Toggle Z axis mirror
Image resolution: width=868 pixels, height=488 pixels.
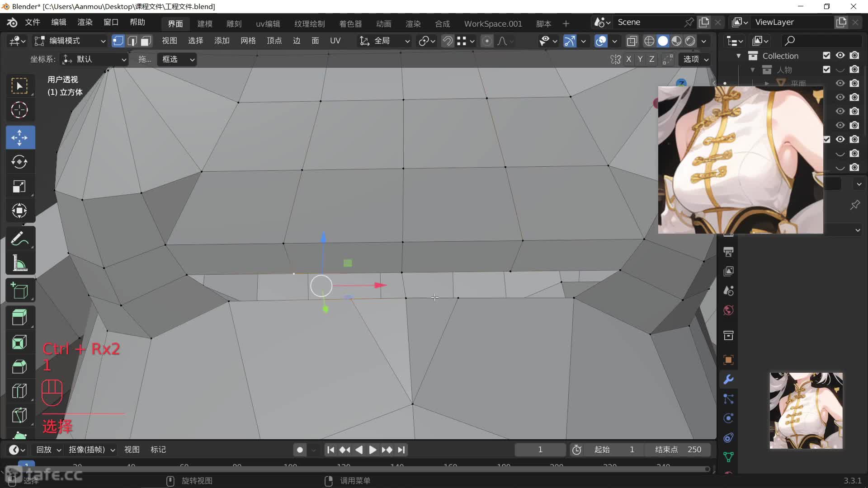click(x=651, y=59)
